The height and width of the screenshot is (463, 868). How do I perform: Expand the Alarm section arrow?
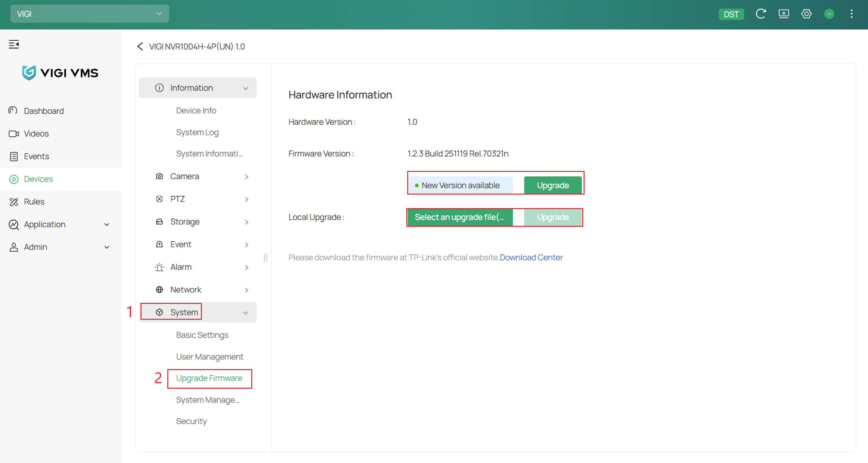click(x=247, y=268)
